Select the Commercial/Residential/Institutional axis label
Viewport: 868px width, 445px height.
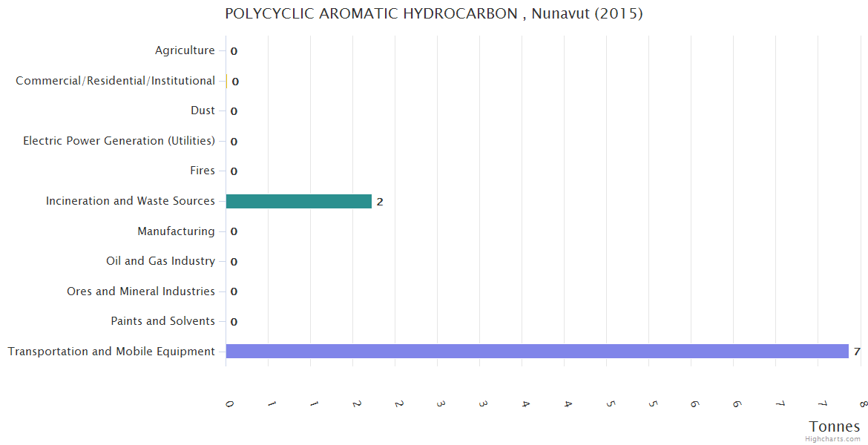[115, 81]
